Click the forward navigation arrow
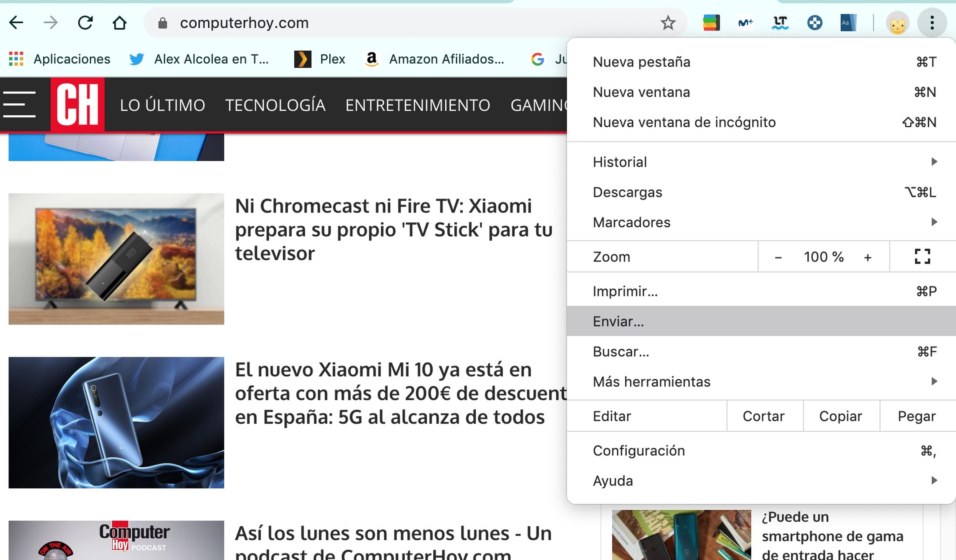 coord(51,23)
